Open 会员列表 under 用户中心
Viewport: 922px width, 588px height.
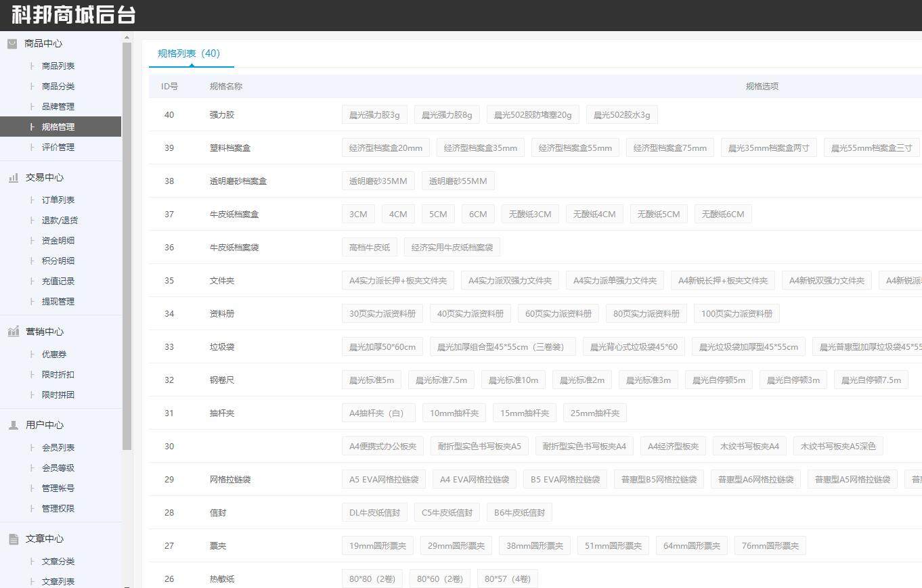58,448
